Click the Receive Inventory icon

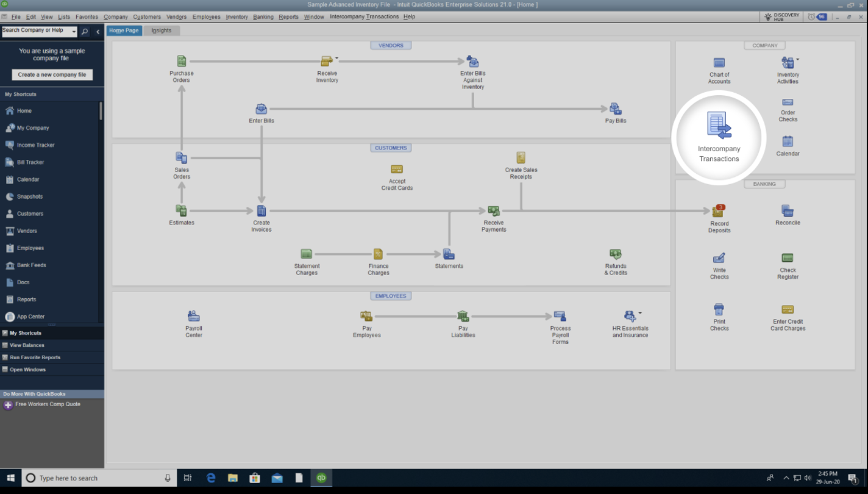pyautogui.click(x=327, y=61)
